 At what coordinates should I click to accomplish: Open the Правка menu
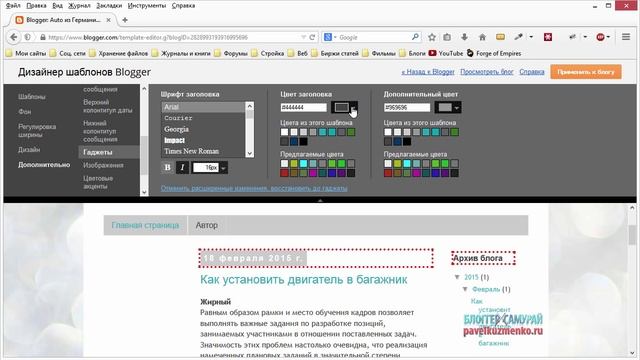tap(36, 6)
